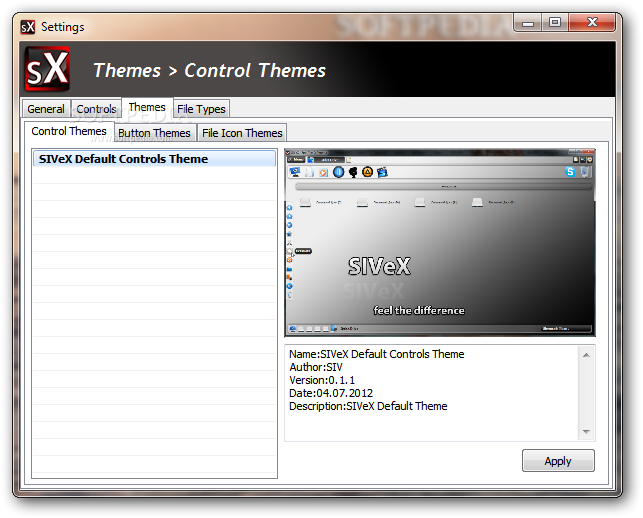This screenshot has height=518, width=643.
Task: Click scroll up arrow in theme details
Action: click(586, 355)
